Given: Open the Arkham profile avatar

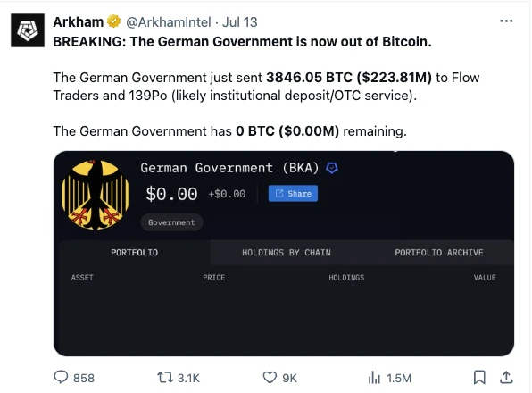Looking at the screenshot, I should tap(28, 30).
